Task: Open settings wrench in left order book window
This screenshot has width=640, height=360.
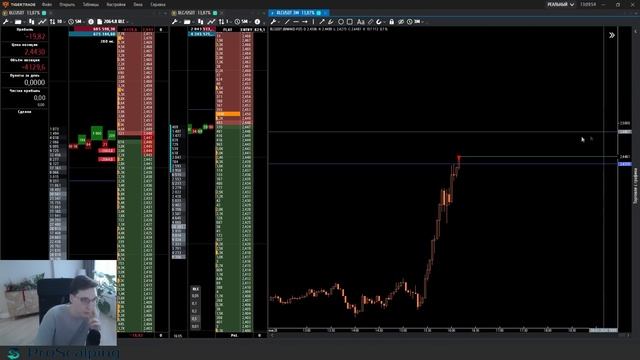Action: pyautogui.click(x=5, y=22)
